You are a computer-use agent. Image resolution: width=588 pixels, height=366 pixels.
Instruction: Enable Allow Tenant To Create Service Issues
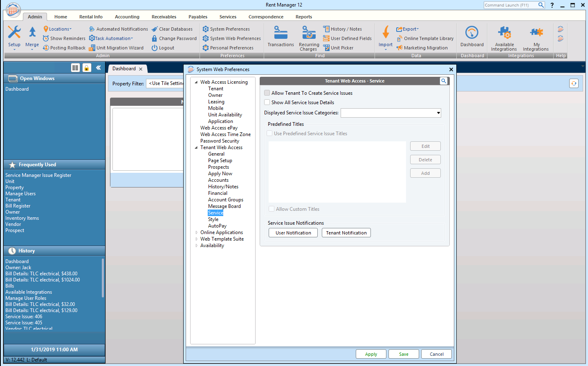(x=267, y=93)
